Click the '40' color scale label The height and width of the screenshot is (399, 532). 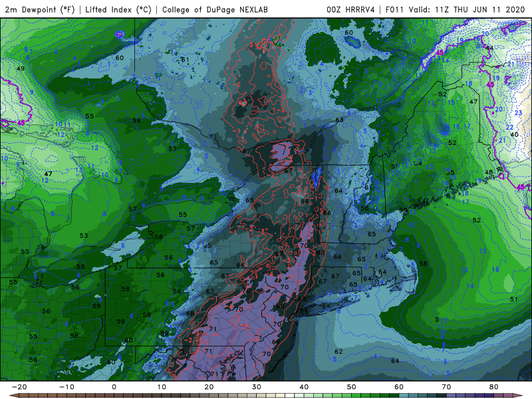(x=304, y=387)
